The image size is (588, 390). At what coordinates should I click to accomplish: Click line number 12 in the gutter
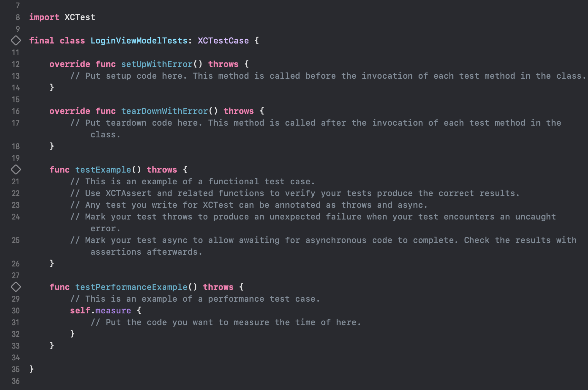click(16, 64)
